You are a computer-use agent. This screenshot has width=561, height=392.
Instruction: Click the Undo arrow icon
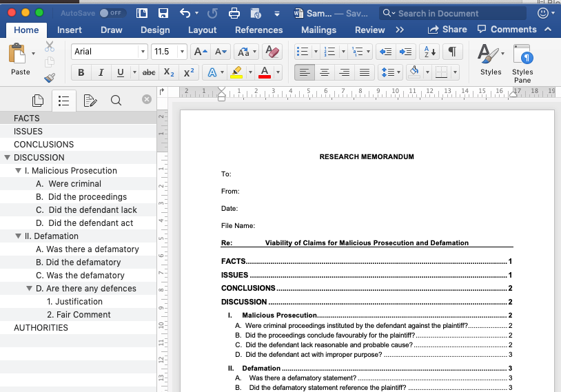click(185, 14)
